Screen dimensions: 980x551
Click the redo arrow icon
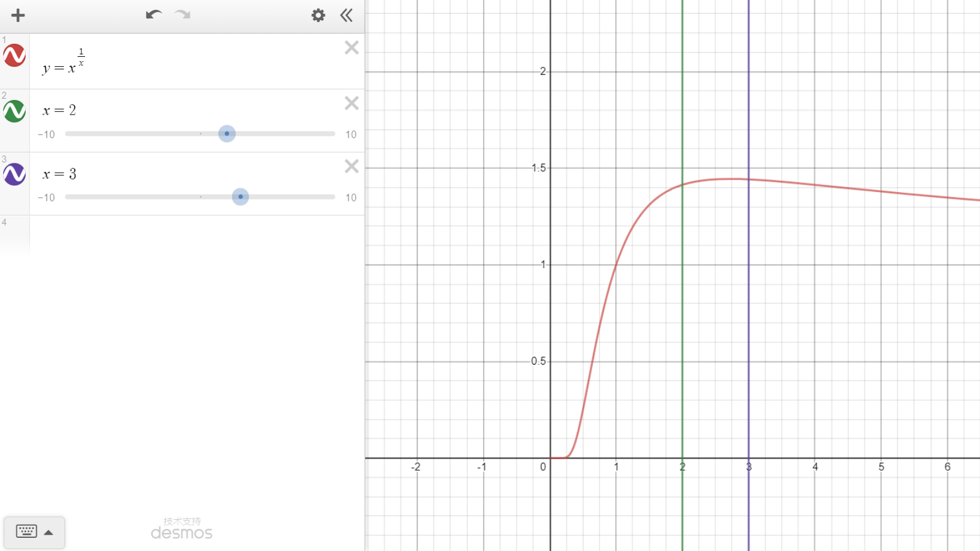pos(183,15)
